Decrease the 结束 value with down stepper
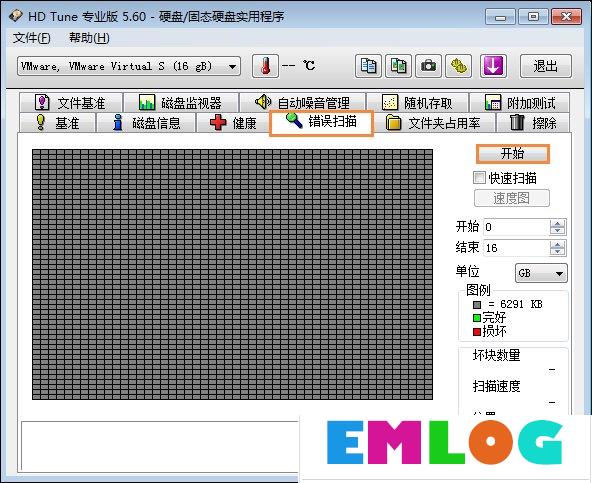 tap(558, 252)
